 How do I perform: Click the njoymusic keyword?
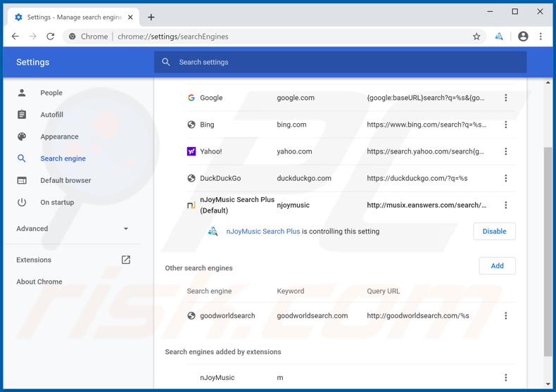(x=293, y=205)
